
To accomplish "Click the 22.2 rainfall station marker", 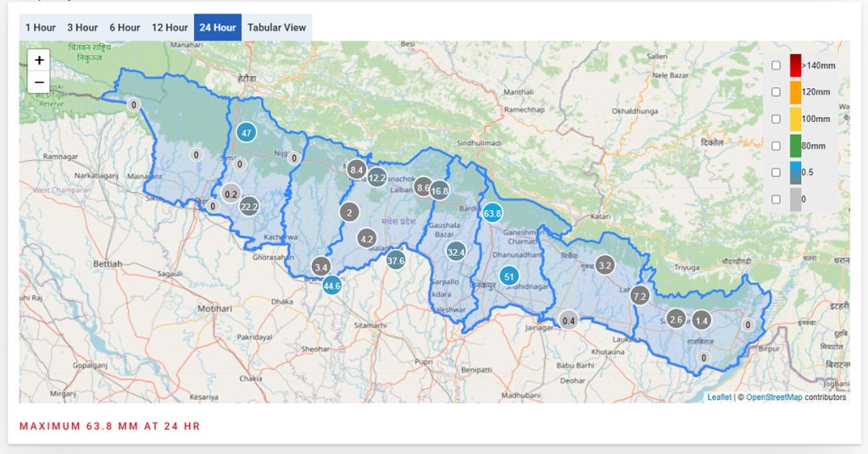I will [x=249, y=206].
